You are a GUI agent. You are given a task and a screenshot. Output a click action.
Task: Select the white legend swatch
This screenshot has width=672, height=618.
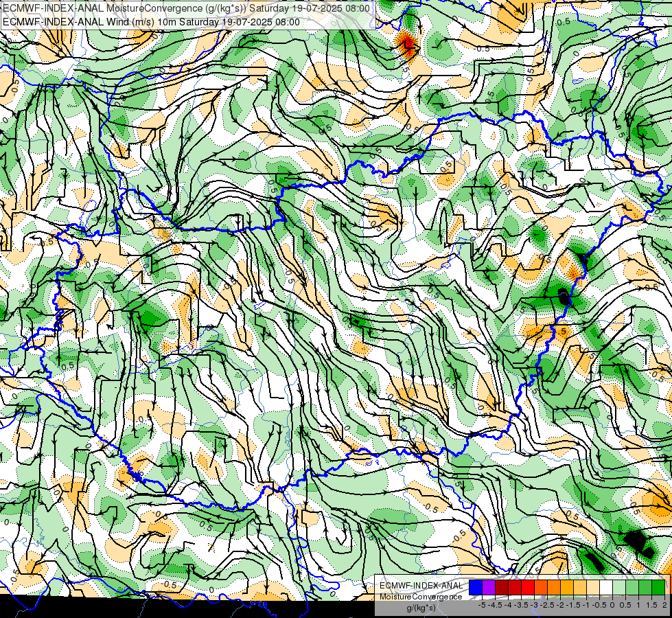click(606, 587)
